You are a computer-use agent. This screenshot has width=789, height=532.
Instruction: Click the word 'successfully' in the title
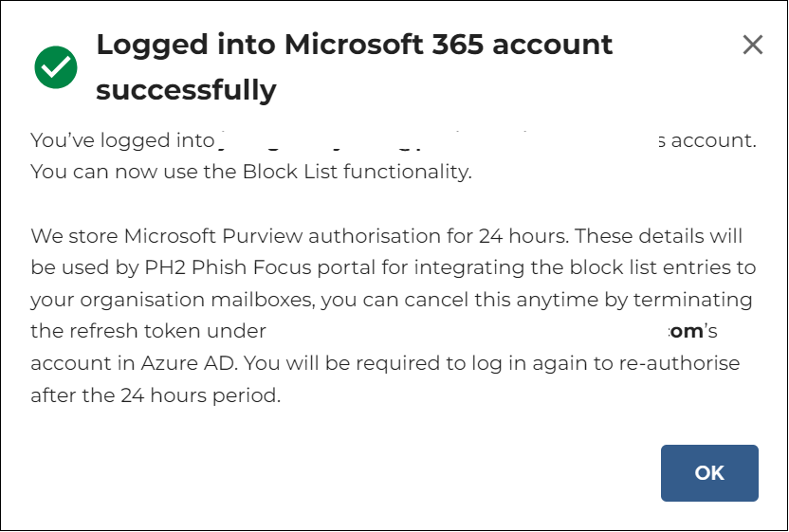click(186, 90)
